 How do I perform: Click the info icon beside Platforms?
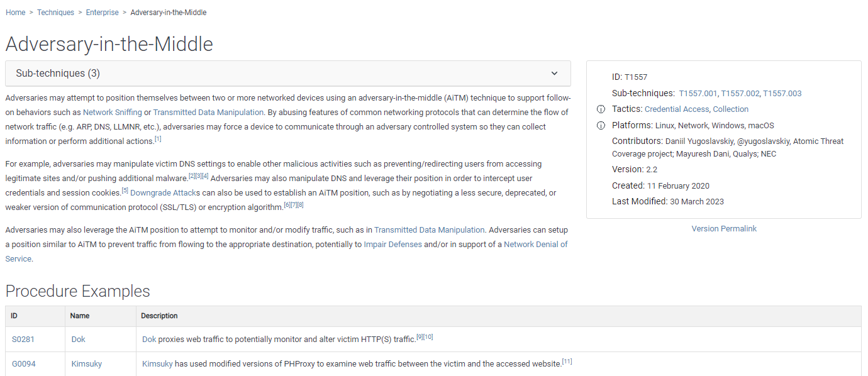[x=601, y=125]
